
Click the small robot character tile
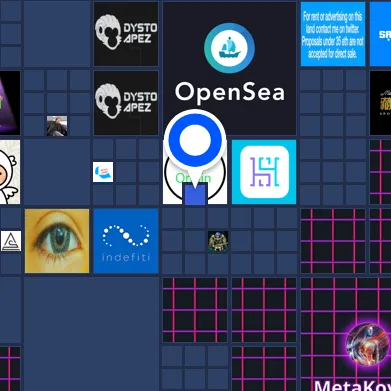(x=218, y=241)
